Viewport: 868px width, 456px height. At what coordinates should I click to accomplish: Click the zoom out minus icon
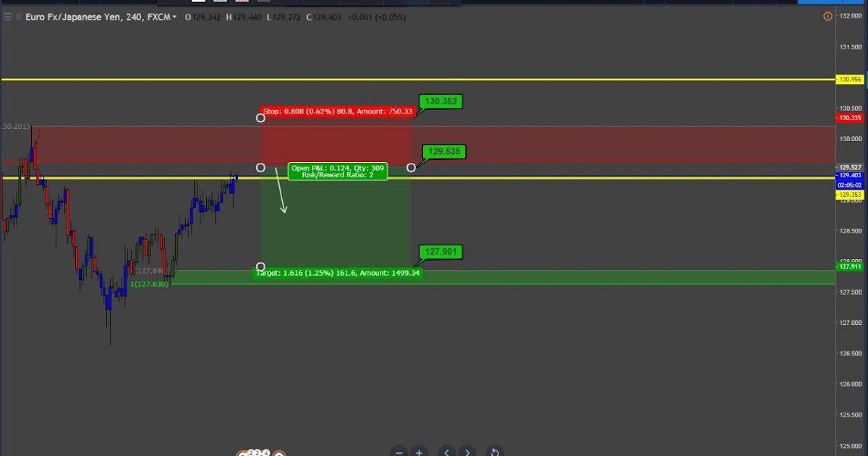(399, 452)
